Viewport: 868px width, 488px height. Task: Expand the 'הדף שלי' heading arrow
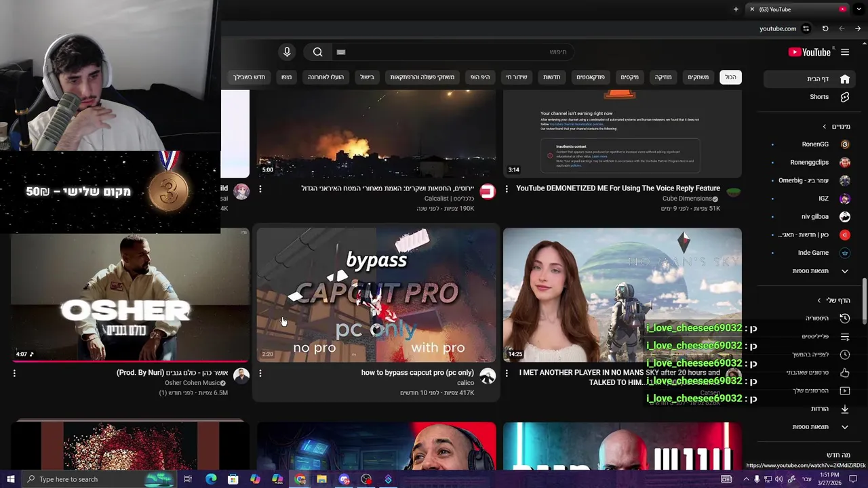coord(819,300)
